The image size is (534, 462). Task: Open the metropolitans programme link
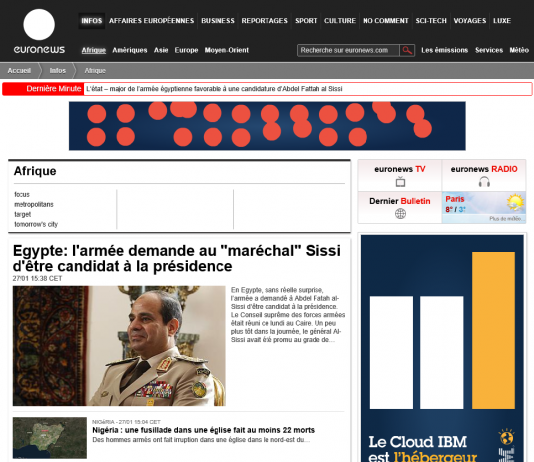coord(34,204)
